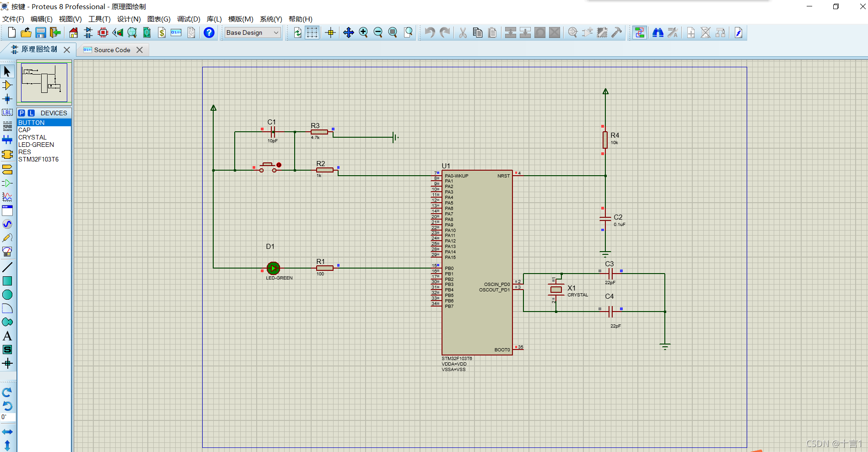Click the Undo arrow in the toolbar
Screen dimensions: 868x452
(430, 32)
